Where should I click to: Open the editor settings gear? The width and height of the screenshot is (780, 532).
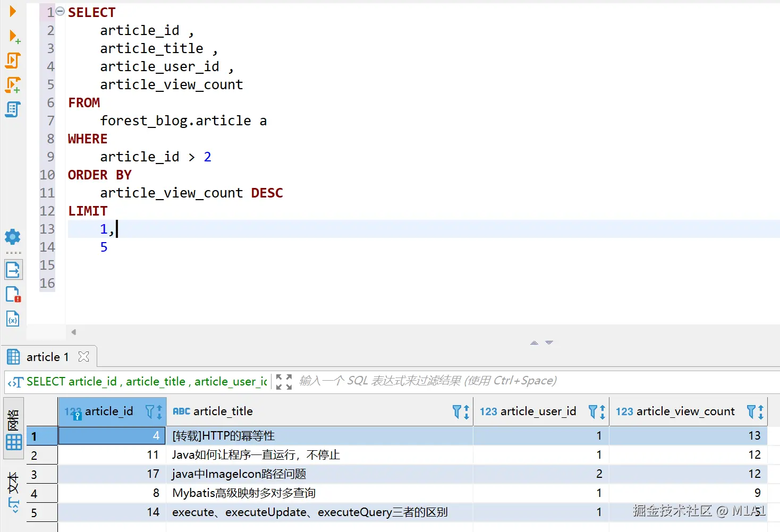(x=13, y=237)
